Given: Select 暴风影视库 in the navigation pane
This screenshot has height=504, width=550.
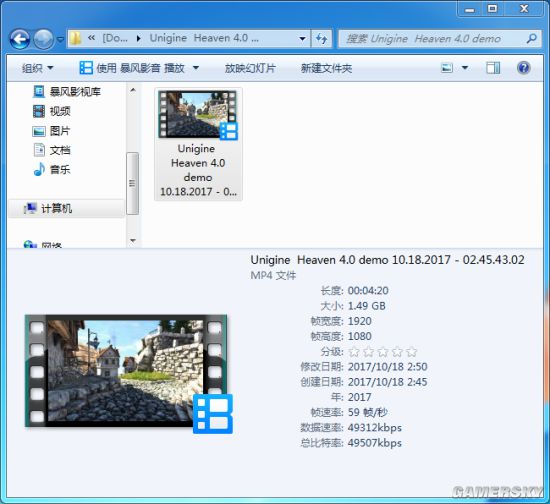Looking at the screenshot, I should click(x=66, y=92).
